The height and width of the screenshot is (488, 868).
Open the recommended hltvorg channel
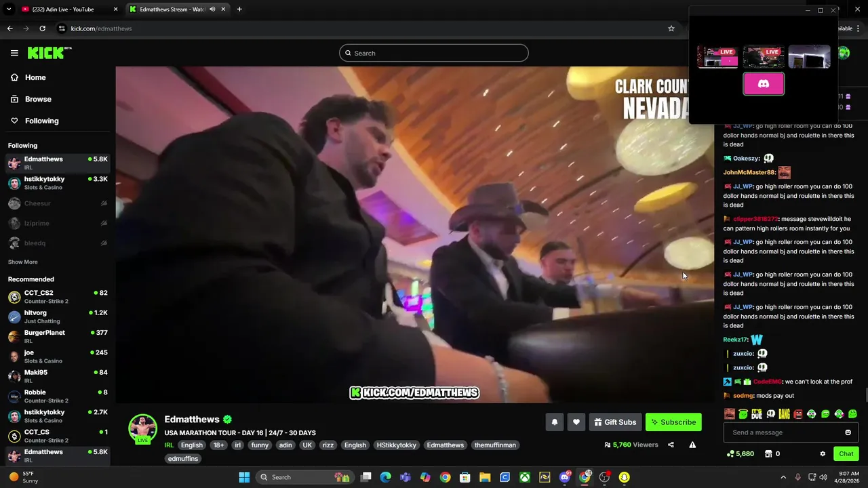coord(57,317)
